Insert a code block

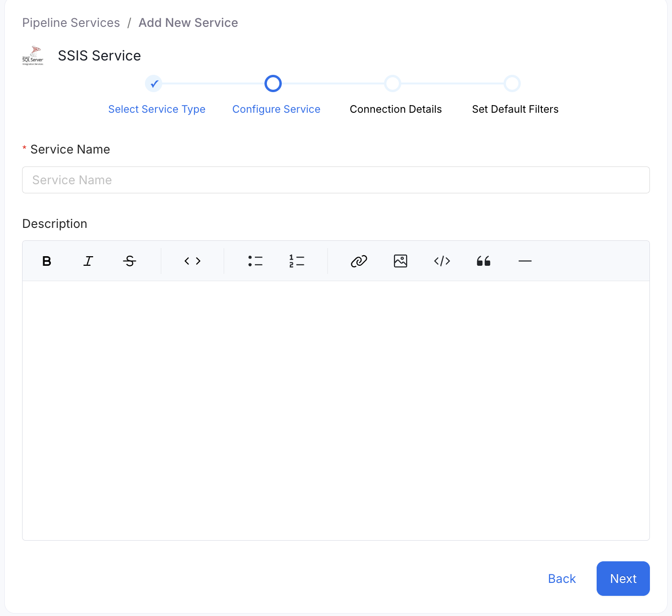coord(442,261)
